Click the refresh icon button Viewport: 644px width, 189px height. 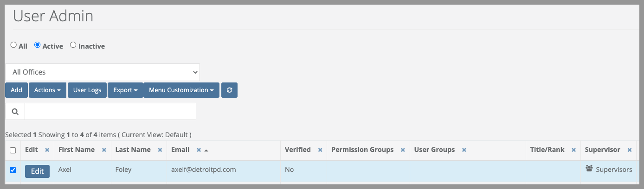pos(229,90)
